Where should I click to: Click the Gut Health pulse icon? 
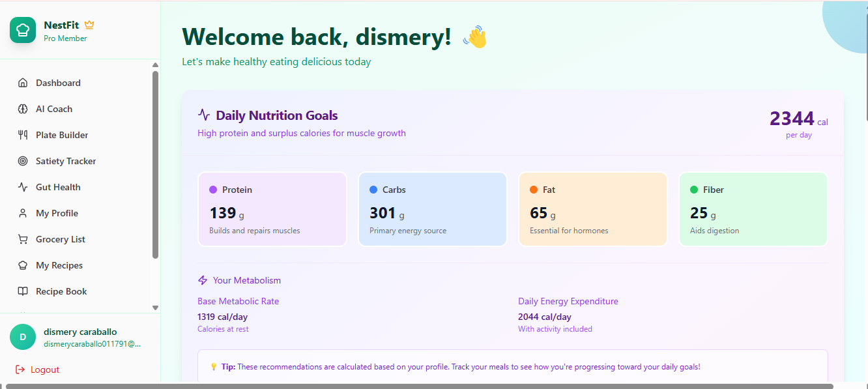(x=24, y=187)
